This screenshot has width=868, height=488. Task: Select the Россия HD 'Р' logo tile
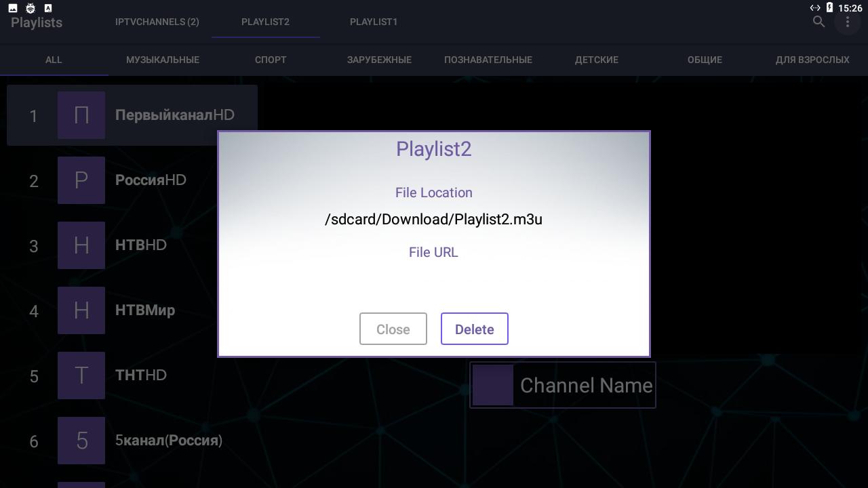tap(81, 180)
